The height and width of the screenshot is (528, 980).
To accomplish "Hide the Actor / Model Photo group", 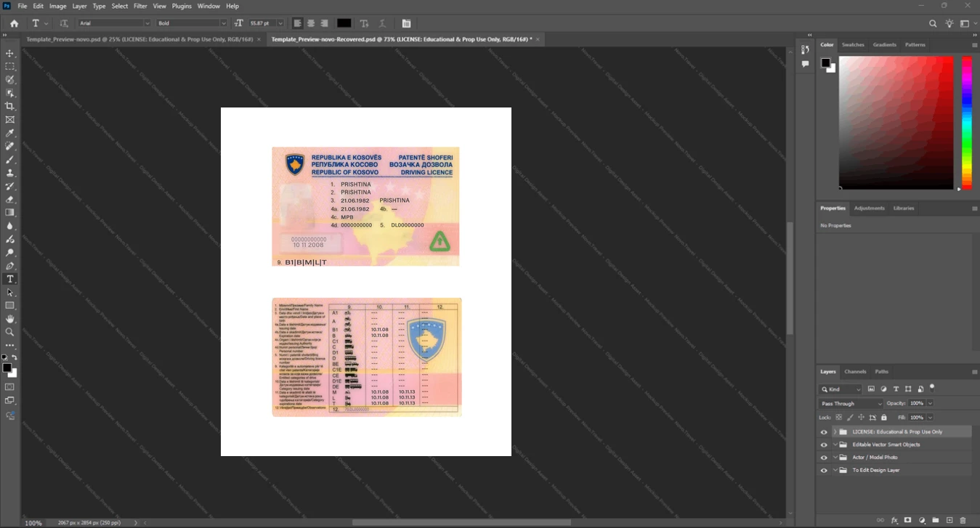I will click(x=824, y=458).
